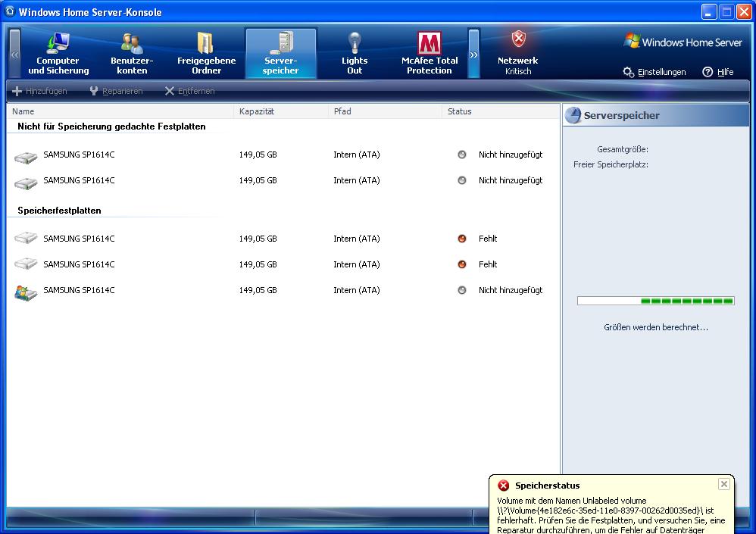
Task: Select the Serverspeicher tab
Action: [280, 53]
